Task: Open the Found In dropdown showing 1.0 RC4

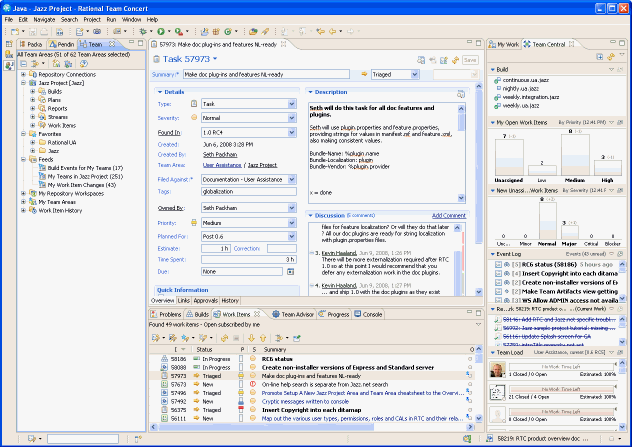Action: point(292,132)
